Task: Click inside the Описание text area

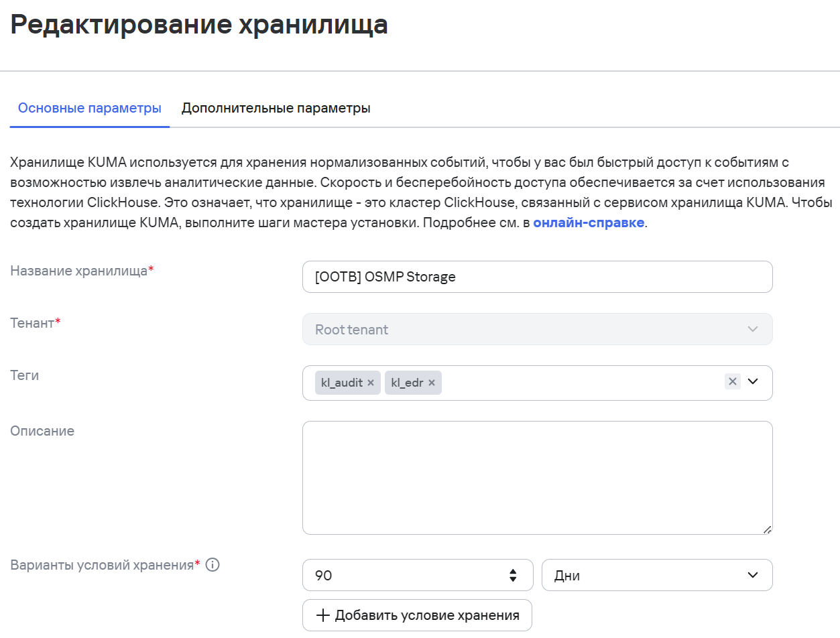Action: point(536,476)
